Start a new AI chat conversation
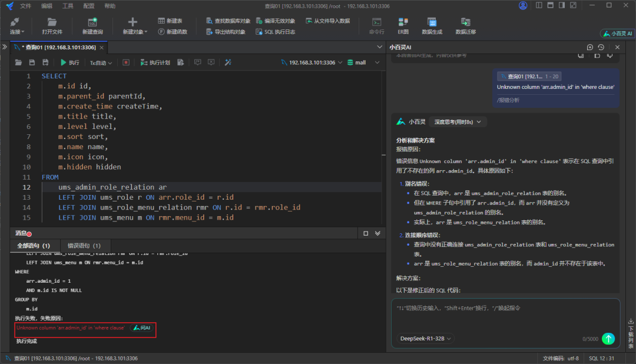636x364 pixels. coord(590,47)
